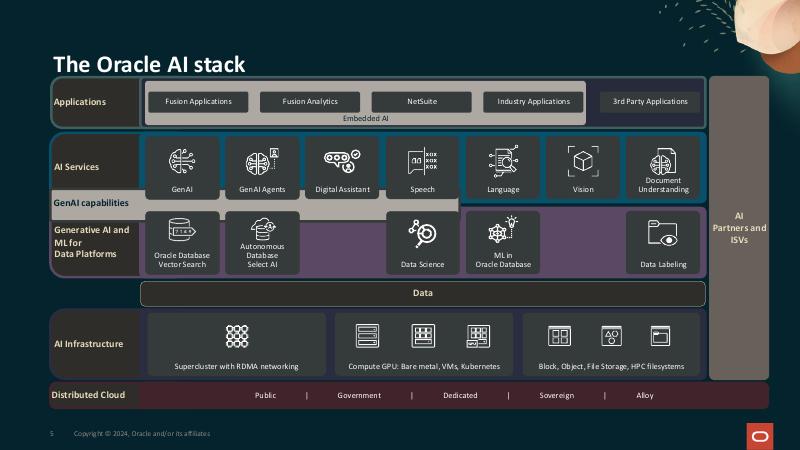This screenshot has width=800, height=450.
Task: Click the Digital Assistant chat icon
Action: coord(342,161)
